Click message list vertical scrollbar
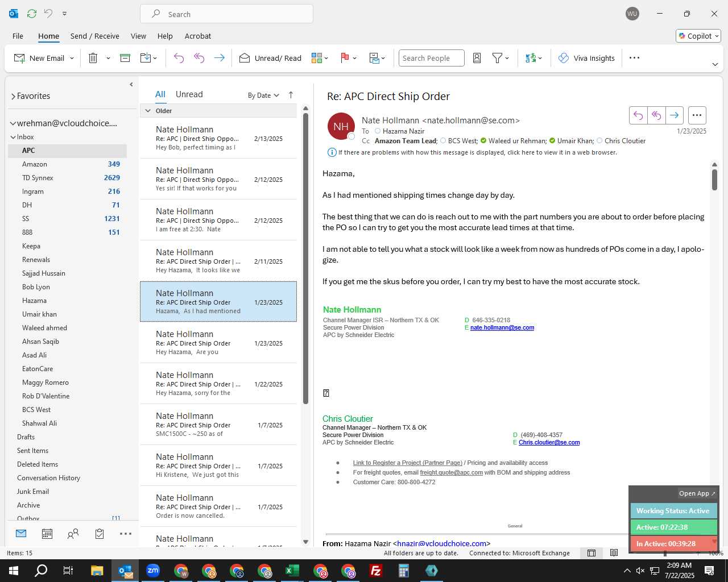Screen dimensions: 728x582 pyautogui.click(x=305, y=259)
